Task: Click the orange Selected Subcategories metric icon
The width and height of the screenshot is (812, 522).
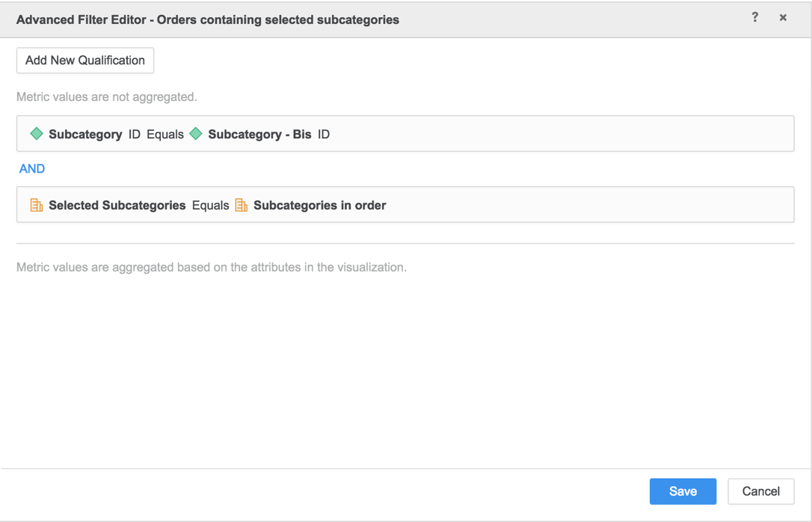Action: click(x=36, y=205)
